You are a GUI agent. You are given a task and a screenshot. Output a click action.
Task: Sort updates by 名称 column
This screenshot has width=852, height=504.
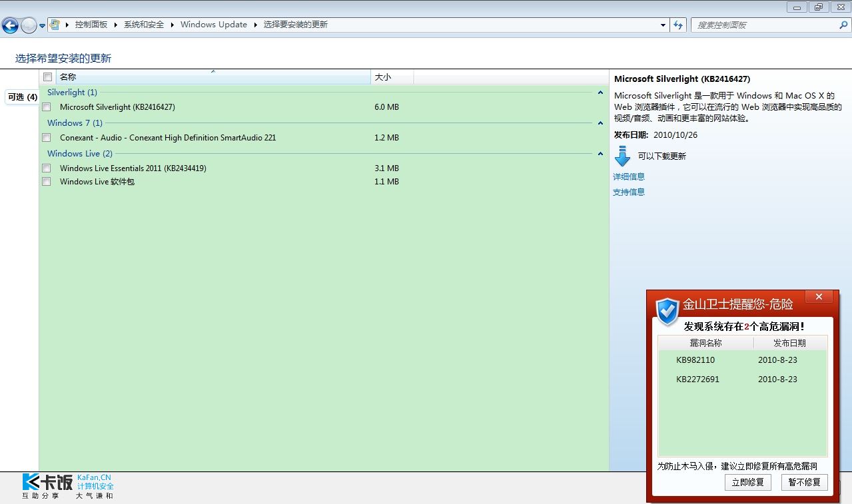[x=213, y=77]
